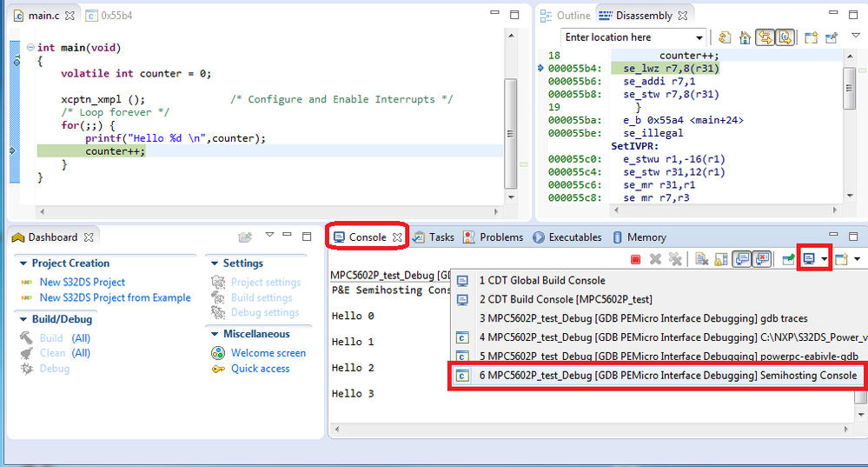Close the Console tab
Screen dimensions: 868x467
coord(397,237)
